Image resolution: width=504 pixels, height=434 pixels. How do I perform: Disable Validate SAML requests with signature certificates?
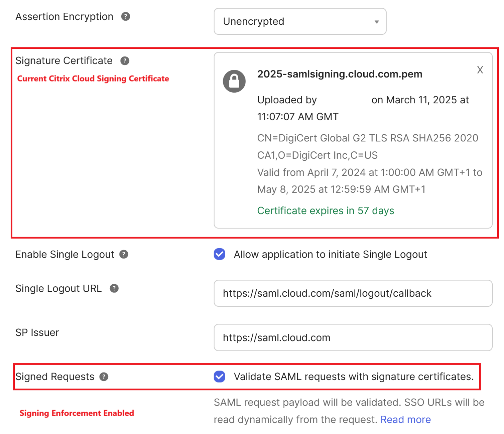[219, 377]
